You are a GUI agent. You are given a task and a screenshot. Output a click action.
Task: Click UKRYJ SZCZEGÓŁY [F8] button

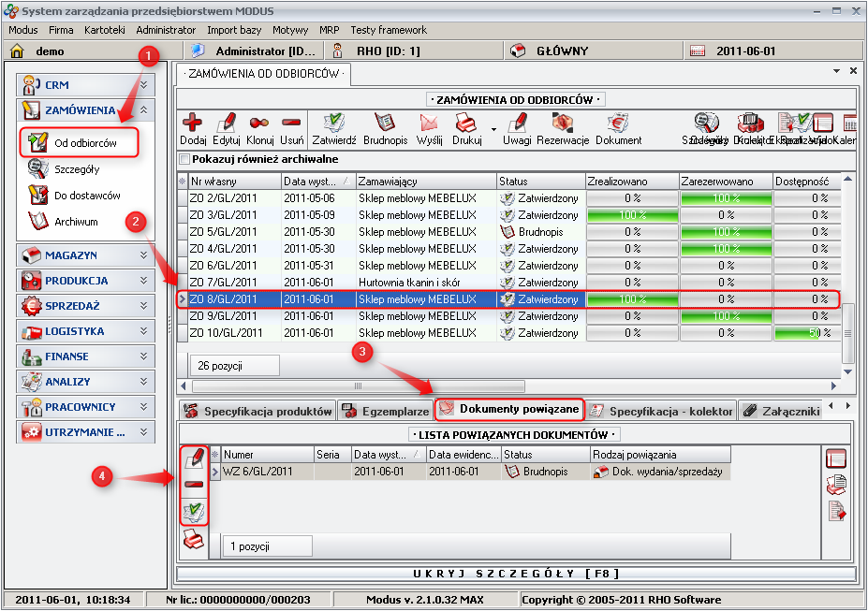[517, 573]
